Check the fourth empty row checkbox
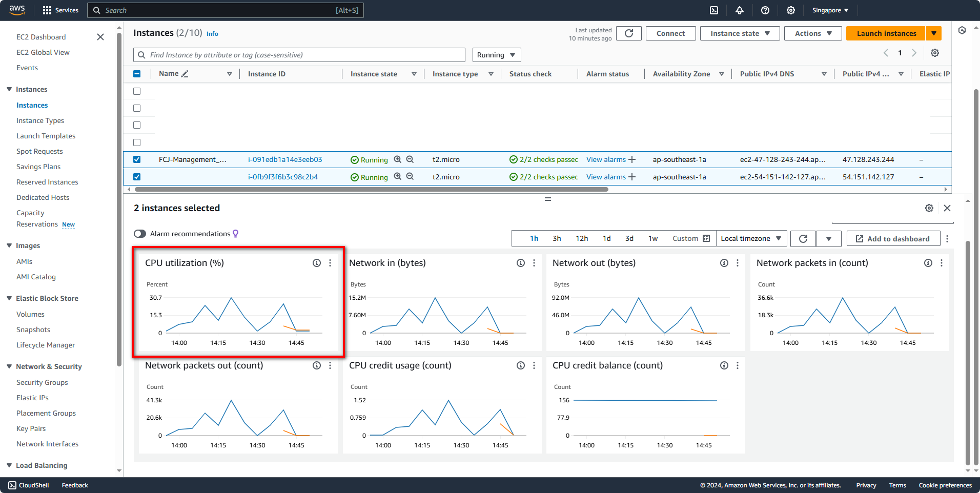The width and height of the screenshot is (980, 493). [137, 142]
